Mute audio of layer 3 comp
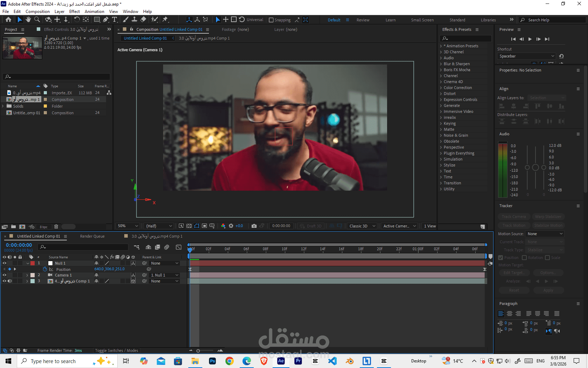The height and width of the screenshot is (368, 588). (x=10, y=281)
